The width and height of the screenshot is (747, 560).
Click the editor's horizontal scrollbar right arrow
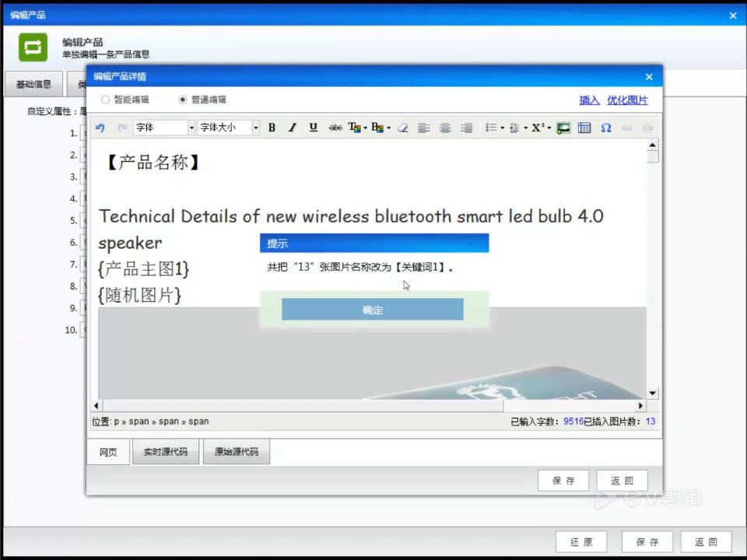point(640,406)
